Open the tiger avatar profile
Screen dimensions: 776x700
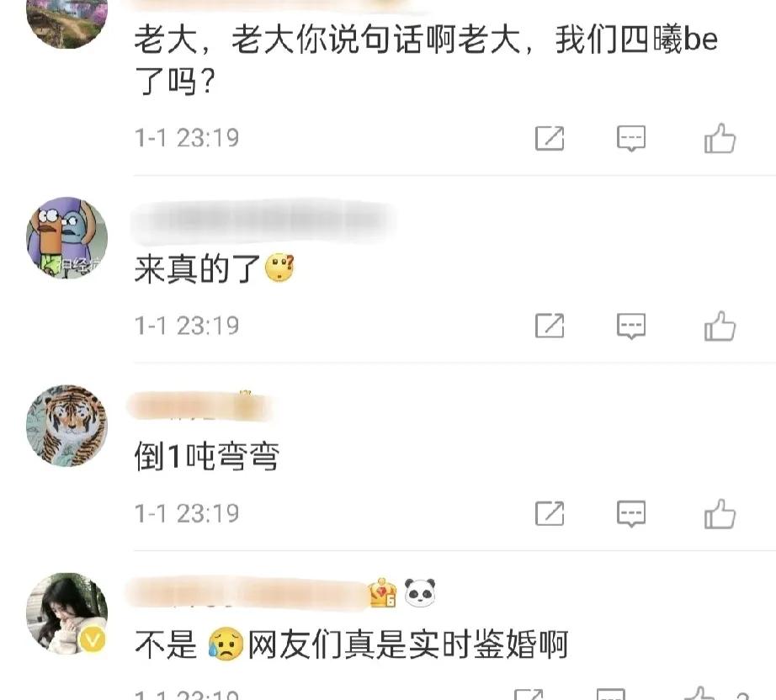click(x=66, y=426)
